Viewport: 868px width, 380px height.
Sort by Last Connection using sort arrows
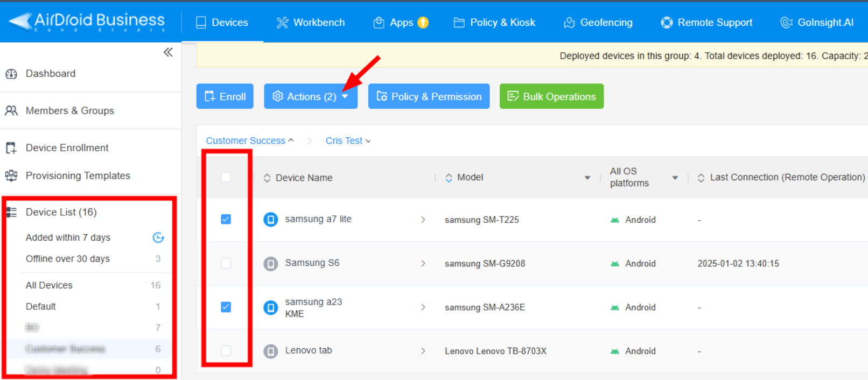701,178
